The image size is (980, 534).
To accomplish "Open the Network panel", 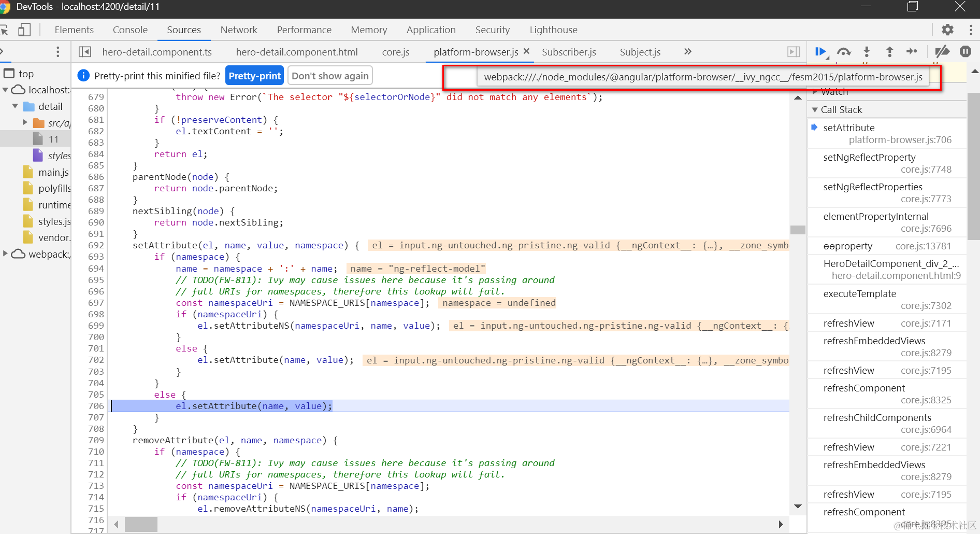I will 239,30.
